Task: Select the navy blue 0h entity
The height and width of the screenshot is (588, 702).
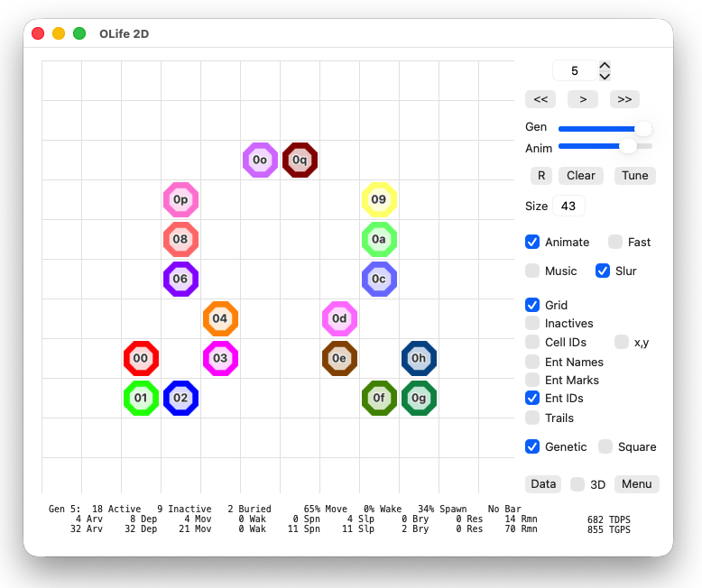Action: pos(419,358)
